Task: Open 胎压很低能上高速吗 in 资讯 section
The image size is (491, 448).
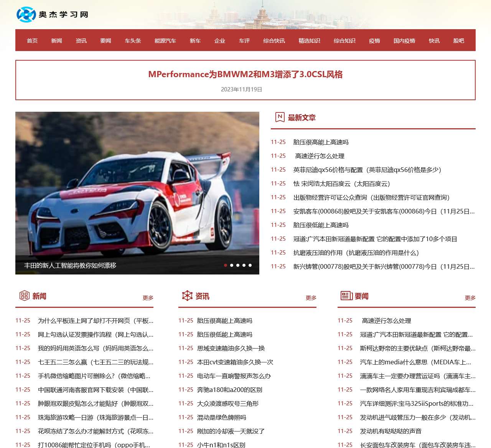Action: (x=225, y=334)
